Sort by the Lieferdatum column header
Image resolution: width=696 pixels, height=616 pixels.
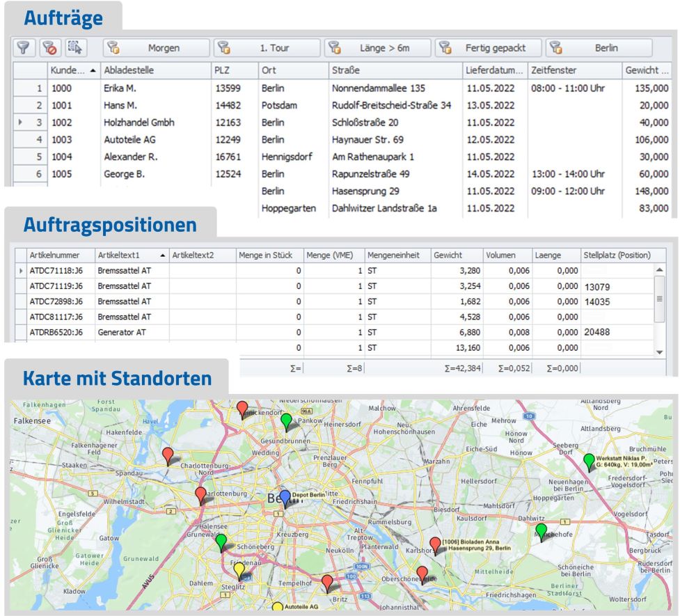495,70
